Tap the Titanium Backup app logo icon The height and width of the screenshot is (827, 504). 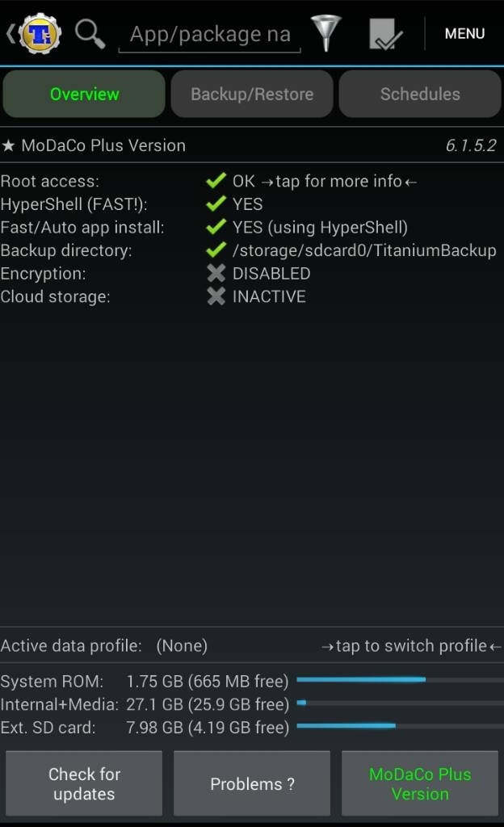pos(39,34)
